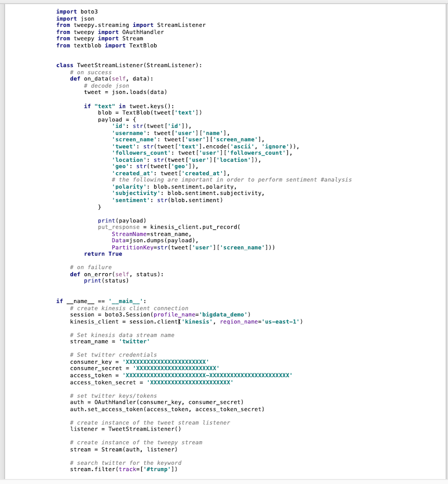The image size is (448, 484).
Task: Click the tweepy stream comment line
Action: point(137,443)
